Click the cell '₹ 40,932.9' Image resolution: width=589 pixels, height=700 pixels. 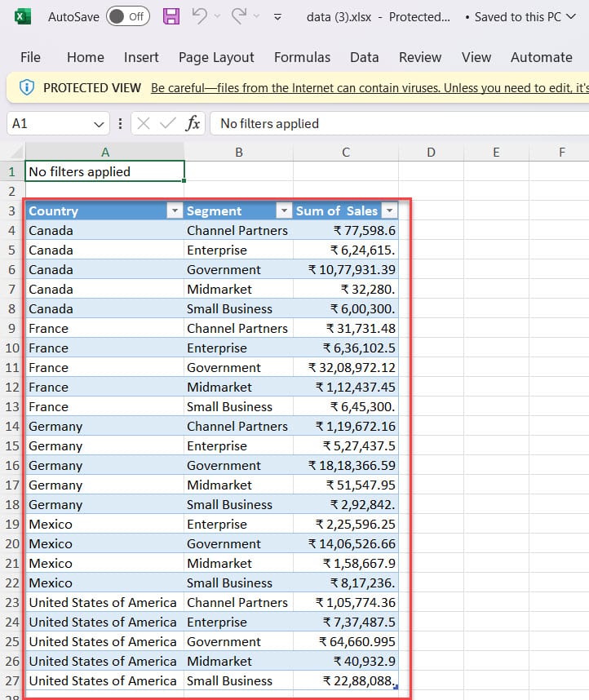346,661
